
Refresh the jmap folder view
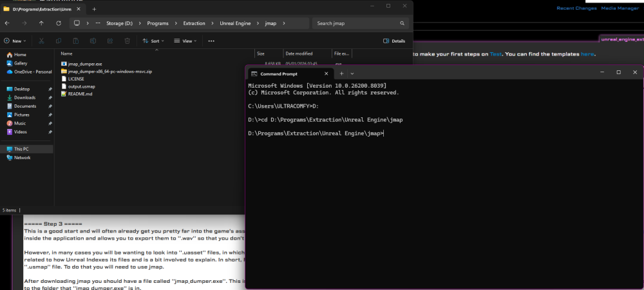click(59, 23)
